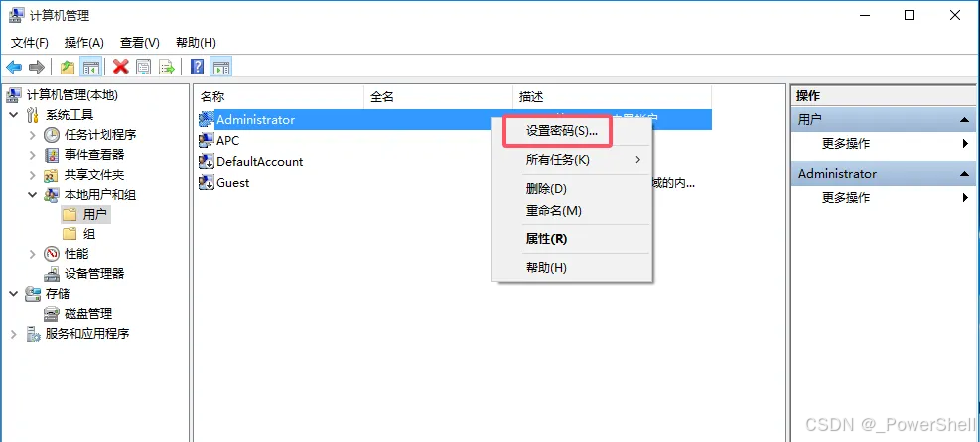Expand the 共享文件夹 tree branch
This screenshot has width=980, height=442.
[33, 175]
